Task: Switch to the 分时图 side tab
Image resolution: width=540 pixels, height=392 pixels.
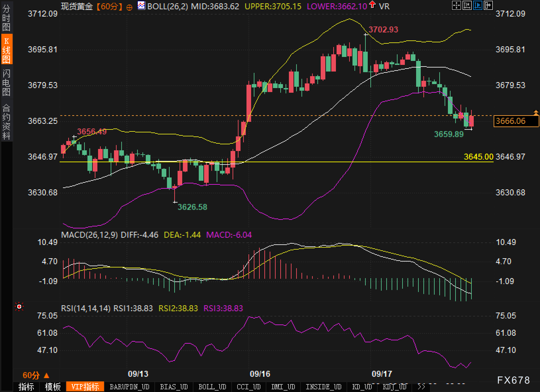Action: coord(6,18)
